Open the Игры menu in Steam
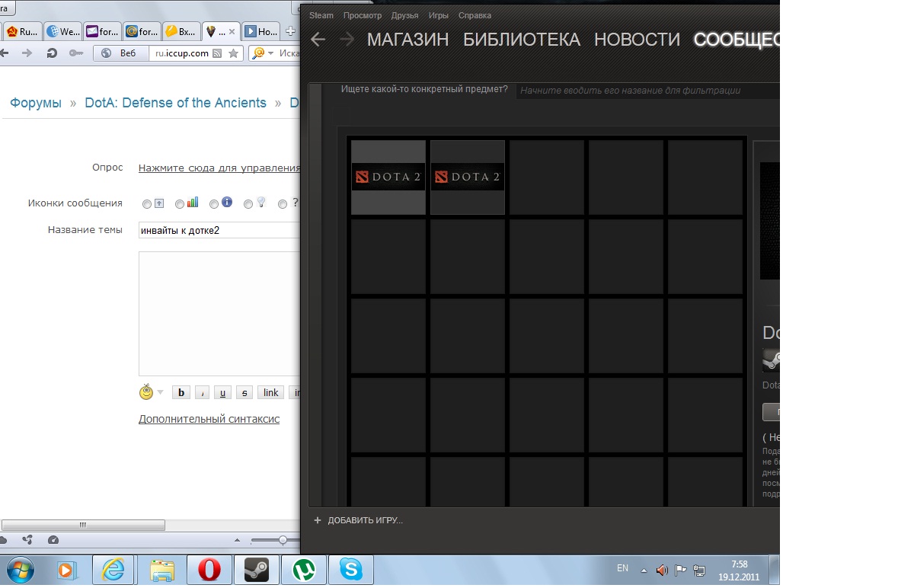 (439, 15)
